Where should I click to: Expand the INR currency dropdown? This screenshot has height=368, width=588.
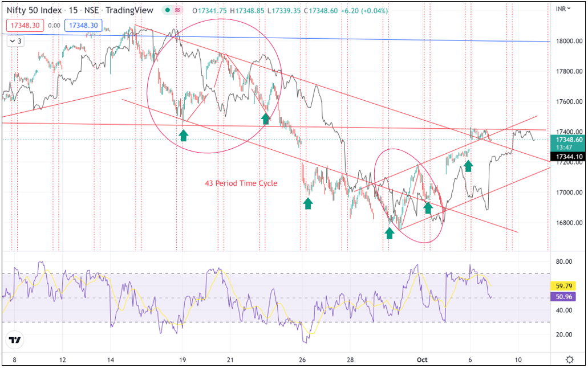point(563,8)
